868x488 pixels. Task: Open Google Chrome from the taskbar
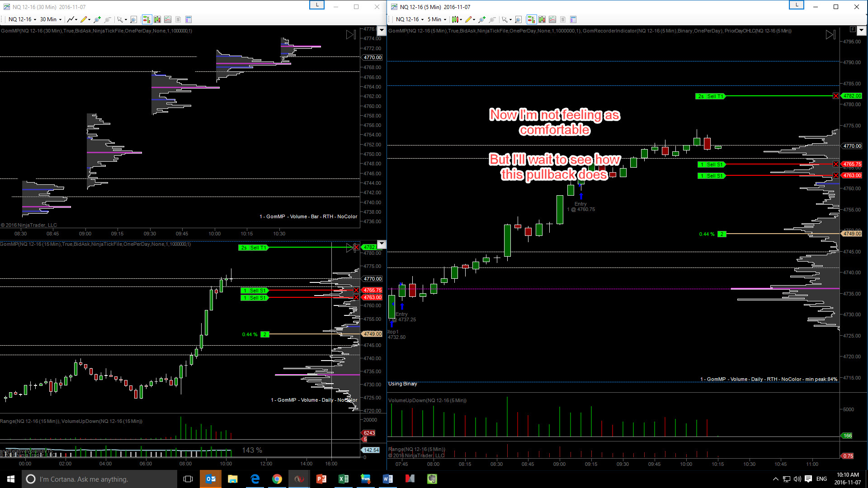(277, 479)
